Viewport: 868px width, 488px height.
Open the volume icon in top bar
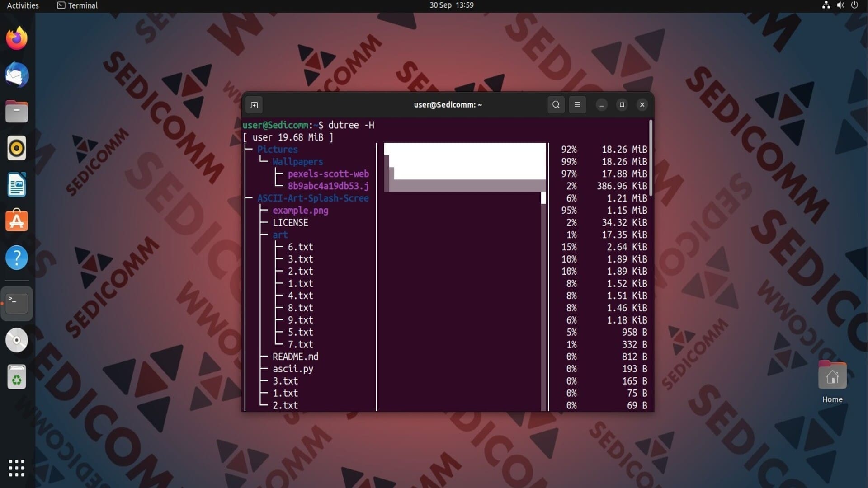coord(840,5)
